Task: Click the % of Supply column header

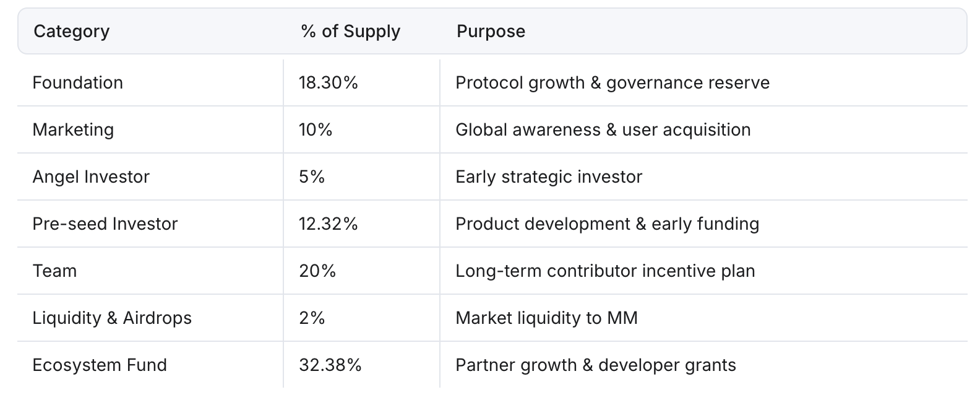Action: pos(351,31)
